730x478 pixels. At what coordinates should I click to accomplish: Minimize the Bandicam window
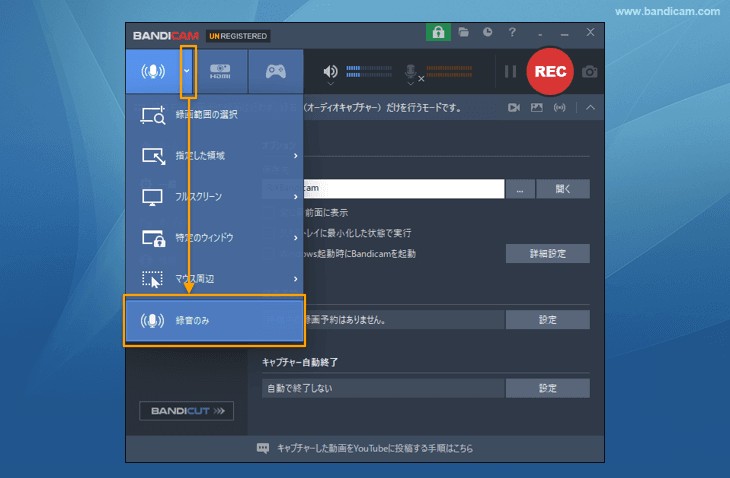565,34
